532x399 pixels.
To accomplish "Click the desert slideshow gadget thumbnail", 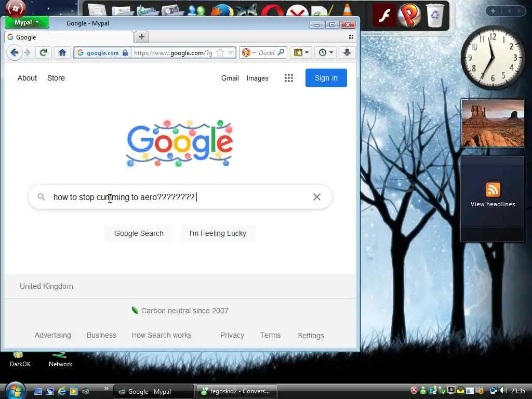I will pos(493,123).
